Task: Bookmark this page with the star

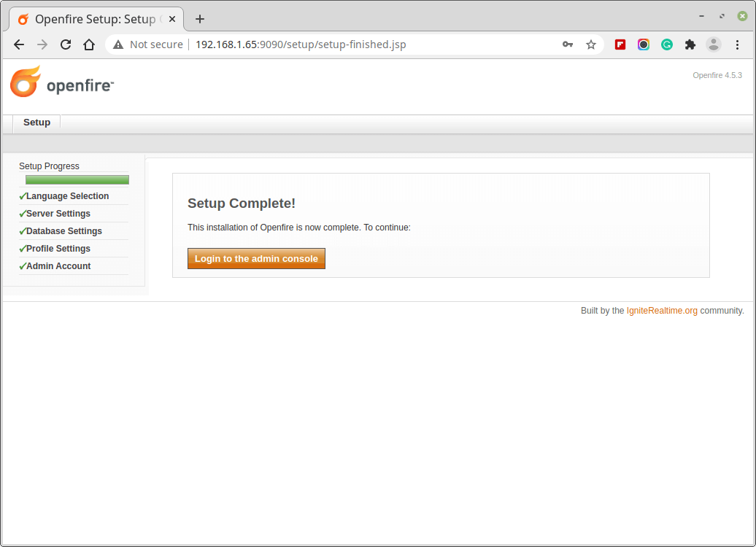Action: click(590, 44)
